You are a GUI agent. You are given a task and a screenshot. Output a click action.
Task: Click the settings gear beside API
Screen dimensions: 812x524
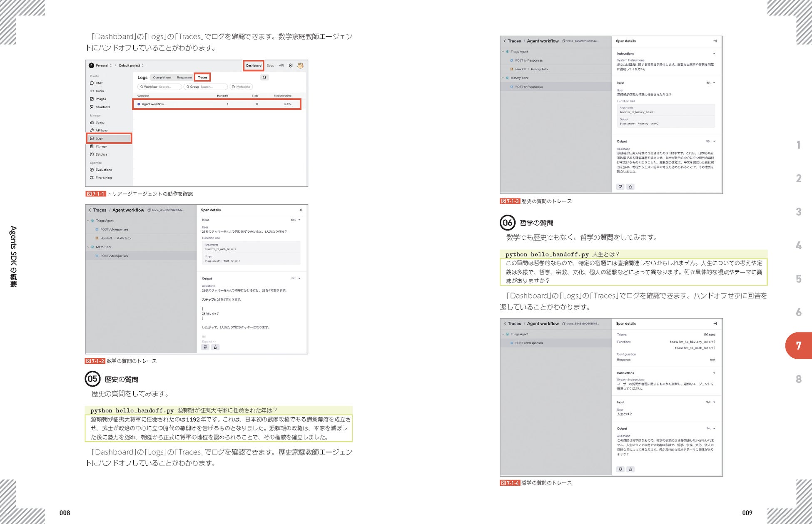(291, 65)
